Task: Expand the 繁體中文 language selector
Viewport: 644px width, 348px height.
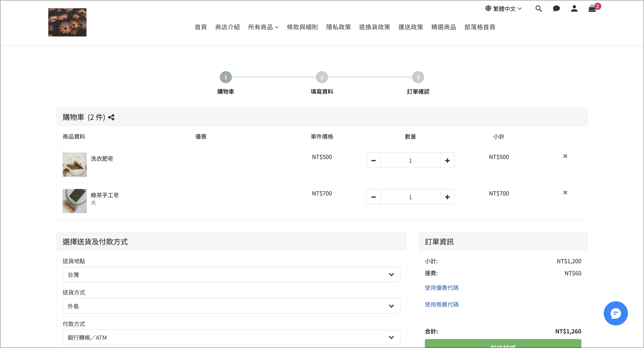Action: click(x=504, y=9)
